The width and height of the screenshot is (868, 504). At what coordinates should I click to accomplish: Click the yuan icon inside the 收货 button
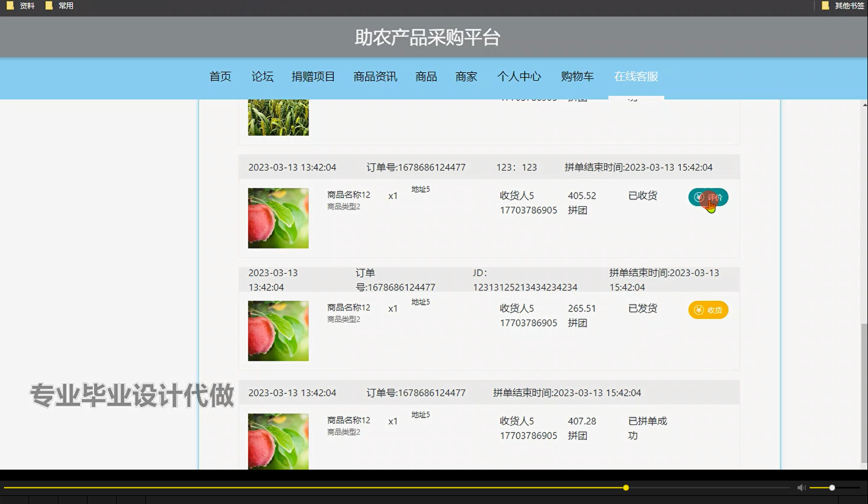(699, 310)
